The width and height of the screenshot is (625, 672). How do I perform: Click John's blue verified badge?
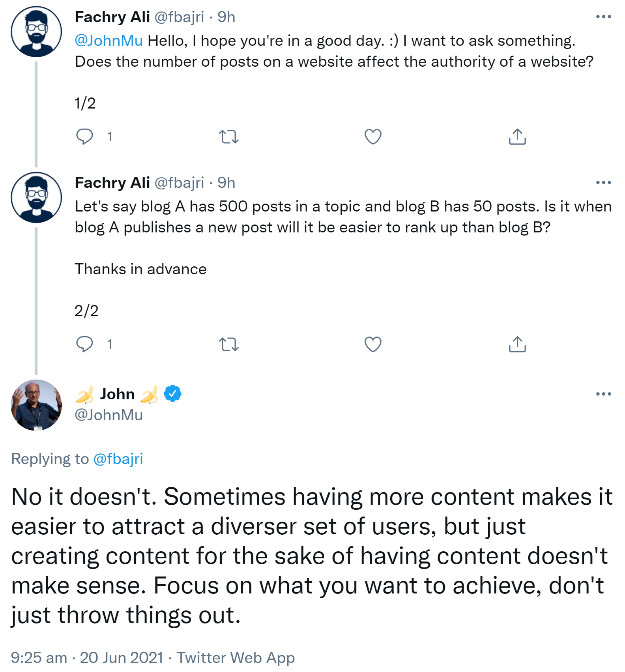pos(172,393)
